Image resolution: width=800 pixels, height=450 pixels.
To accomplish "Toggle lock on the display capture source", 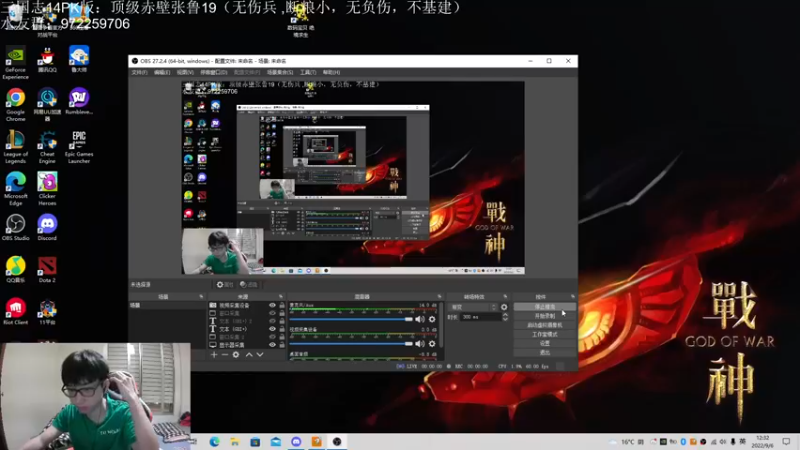I will click(x=282, y=345).
